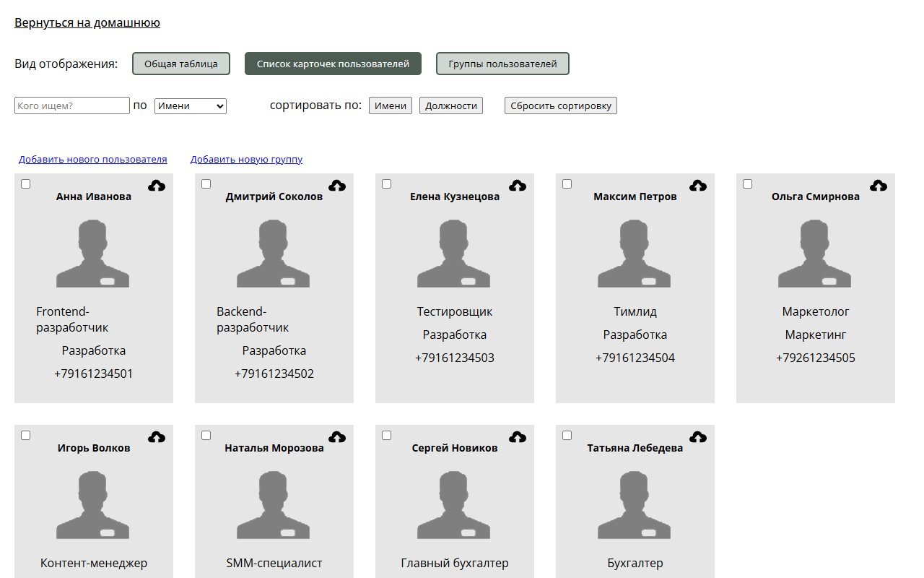Open Добавить новую группу link

tap(247, 160)
